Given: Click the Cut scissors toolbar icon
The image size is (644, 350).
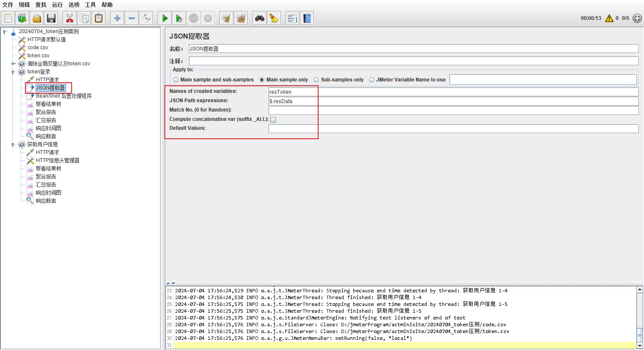Looking at the screenshot, I should pyautogui.click(x=69, y=18).
